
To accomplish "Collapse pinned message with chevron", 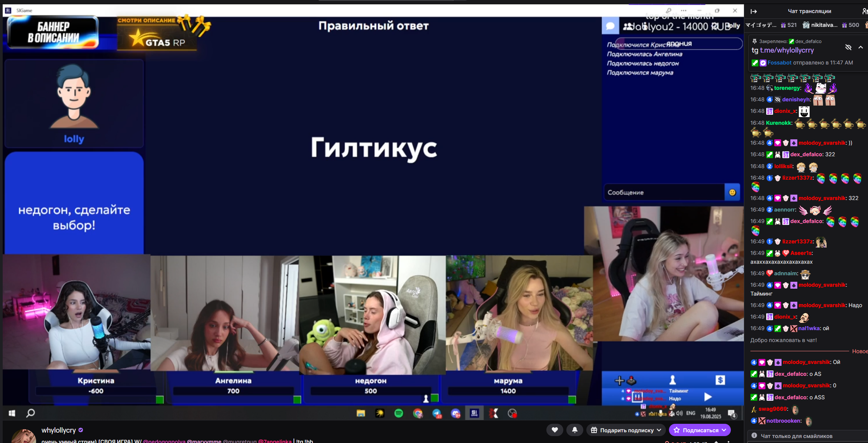I will pyautogui.click(x=860, y=47).
